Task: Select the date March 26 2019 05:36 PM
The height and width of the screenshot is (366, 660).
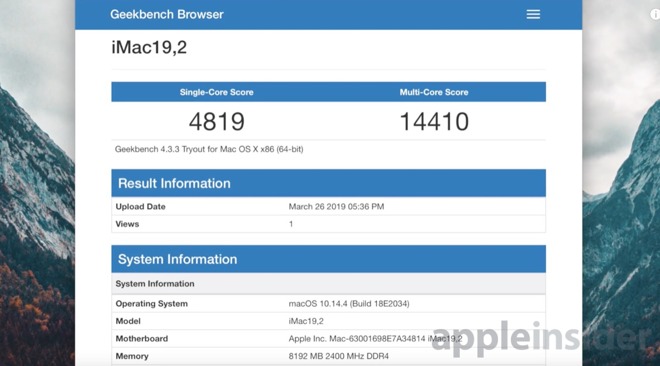Action: click(336, 207)
